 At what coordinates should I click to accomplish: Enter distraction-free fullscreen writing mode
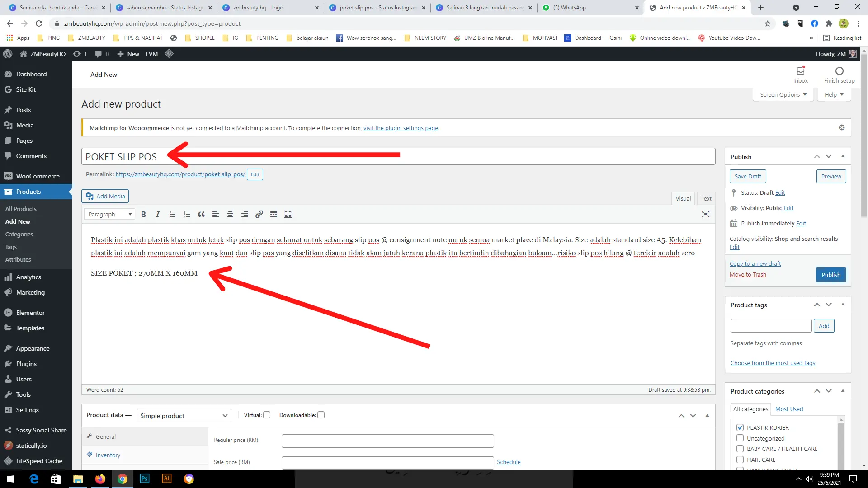(706, 215)
